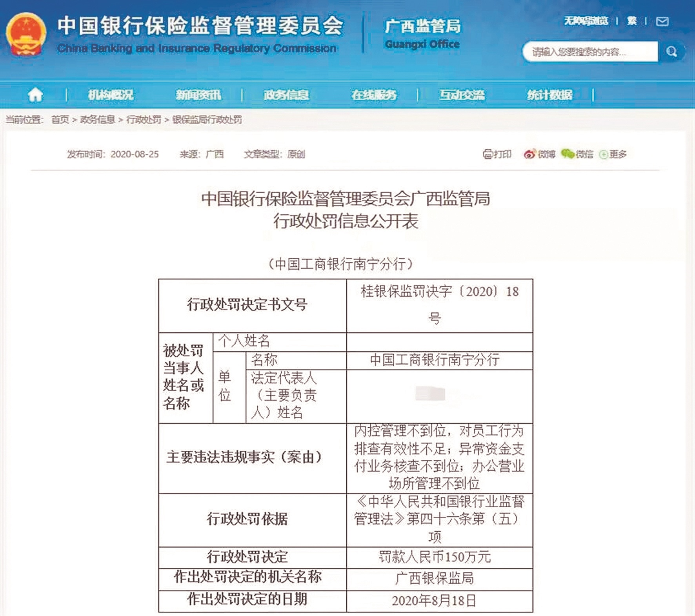
Task: Click document number 桂银保监罚决字〔2020〕18号 cell
Action: 440,306
